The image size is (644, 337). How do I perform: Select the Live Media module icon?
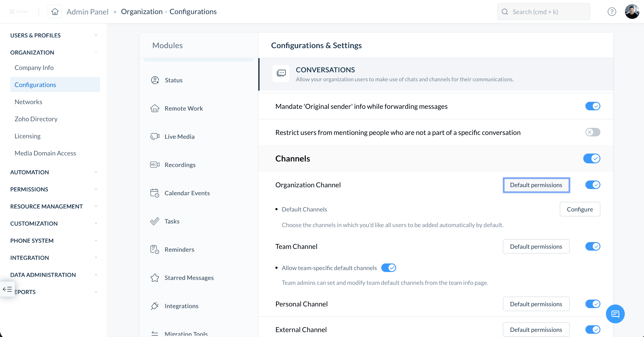pyautogui.click(x=155, y=136)
